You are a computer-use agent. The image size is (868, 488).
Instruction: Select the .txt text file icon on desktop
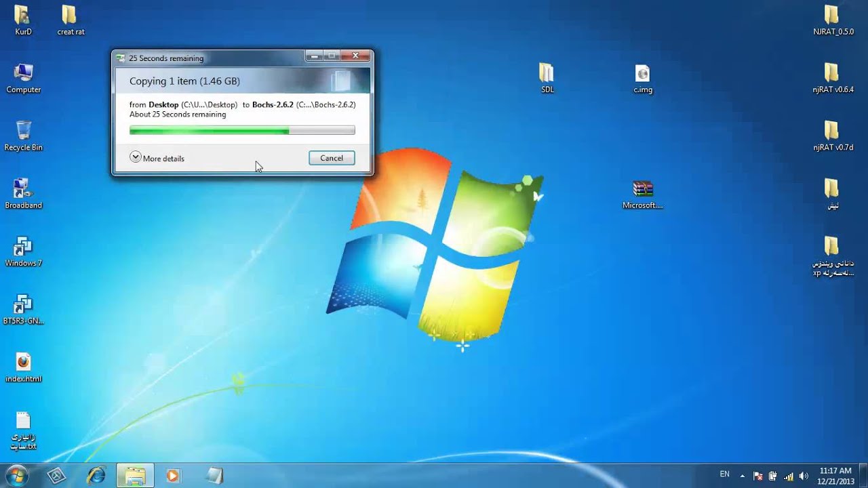tap(23, 431)
